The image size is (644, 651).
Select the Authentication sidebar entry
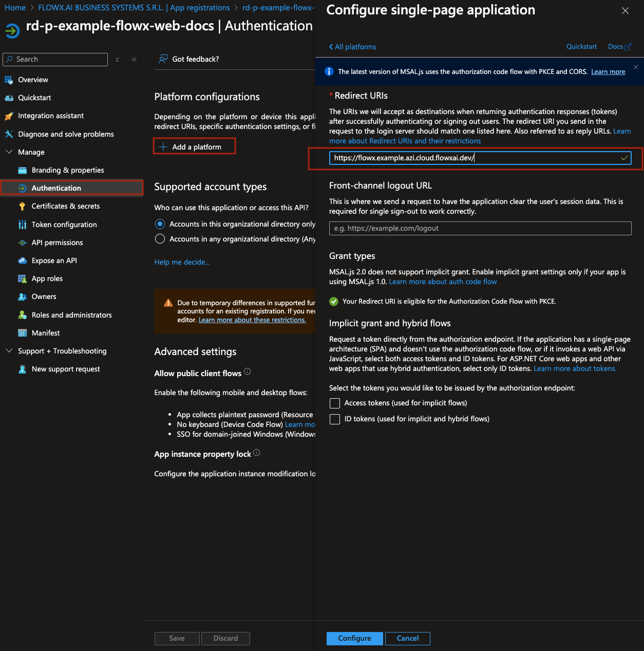click(72, 188)
